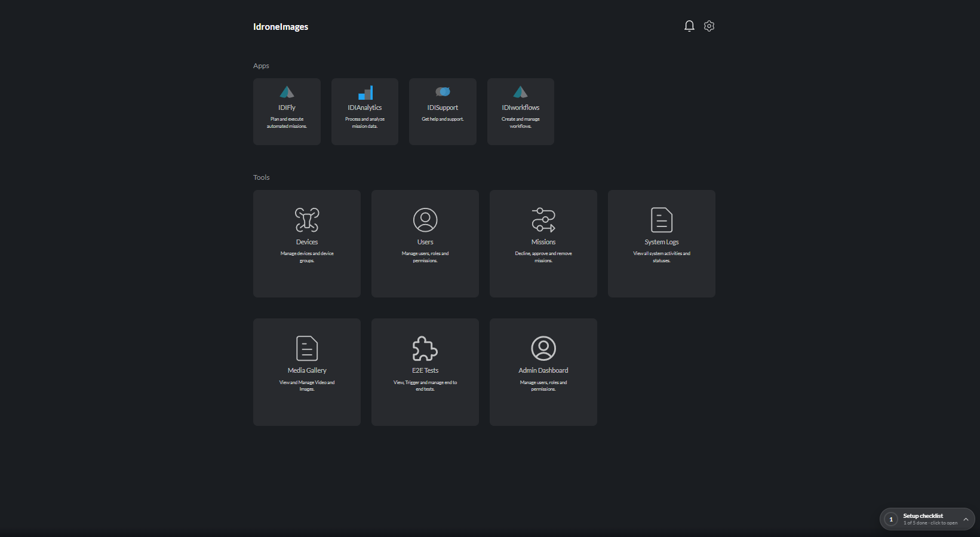The height and width of the screenshot is (537, 980).
Task: Select the E2E Tests title text
Action: (425, 370)
